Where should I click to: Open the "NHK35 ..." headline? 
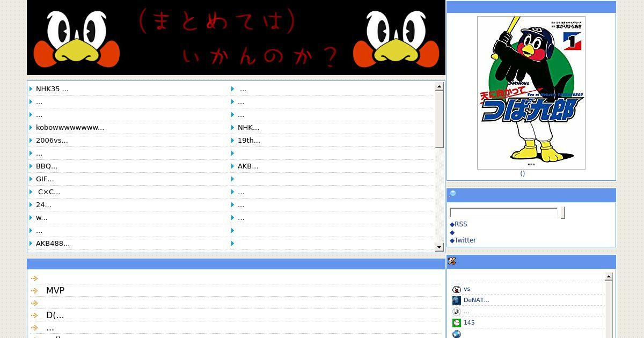point(52,89)
